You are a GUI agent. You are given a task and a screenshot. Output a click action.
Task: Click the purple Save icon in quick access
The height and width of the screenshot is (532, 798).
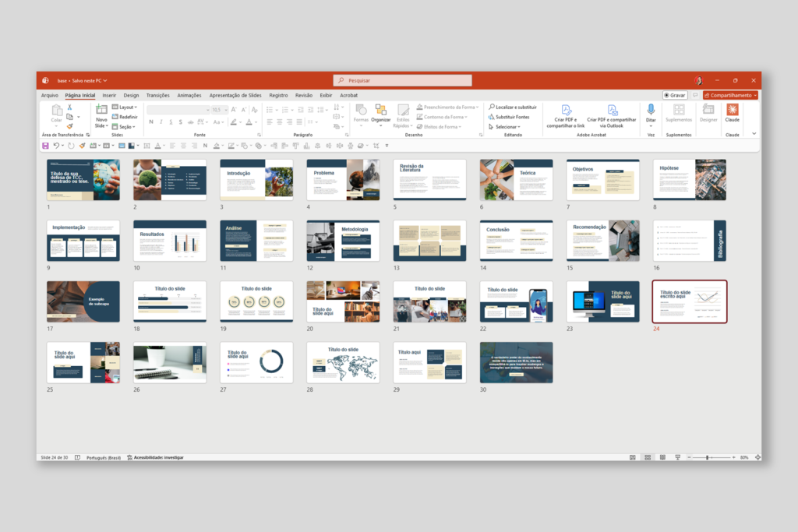(45, 146)
